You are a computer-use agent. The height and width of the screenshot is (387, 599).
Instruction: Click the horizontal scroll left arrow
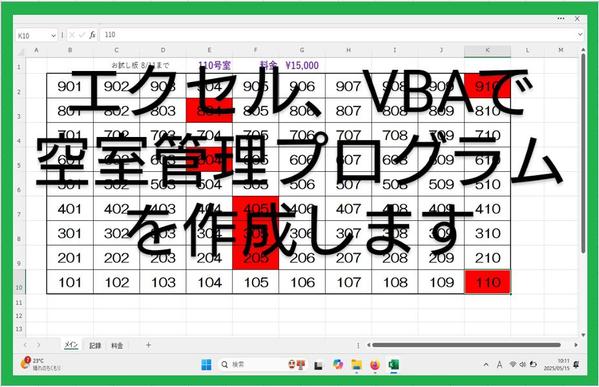point(369,345)
